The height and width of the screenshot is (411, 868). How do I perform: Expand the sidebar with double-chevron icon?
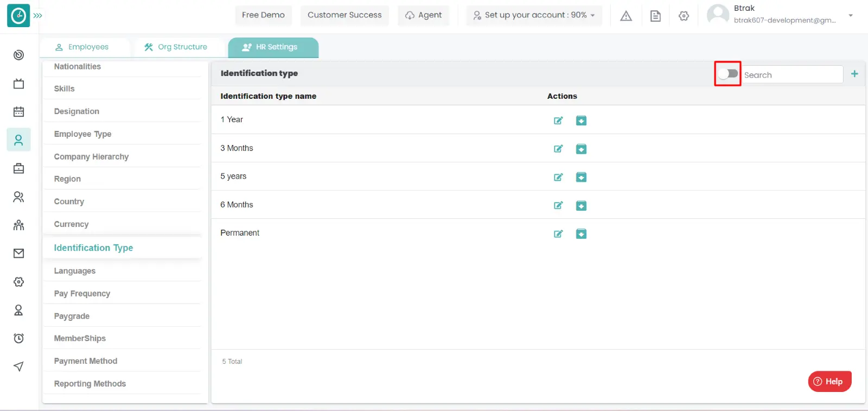point(38,16)
